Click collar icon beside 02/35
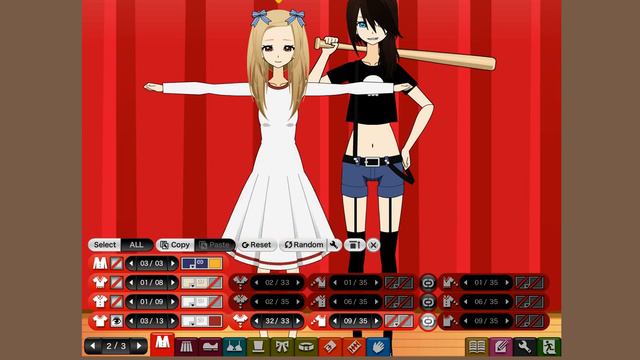The width and height of the screenshot is (640, 360). pyautogui.click(x=240, y=302)
